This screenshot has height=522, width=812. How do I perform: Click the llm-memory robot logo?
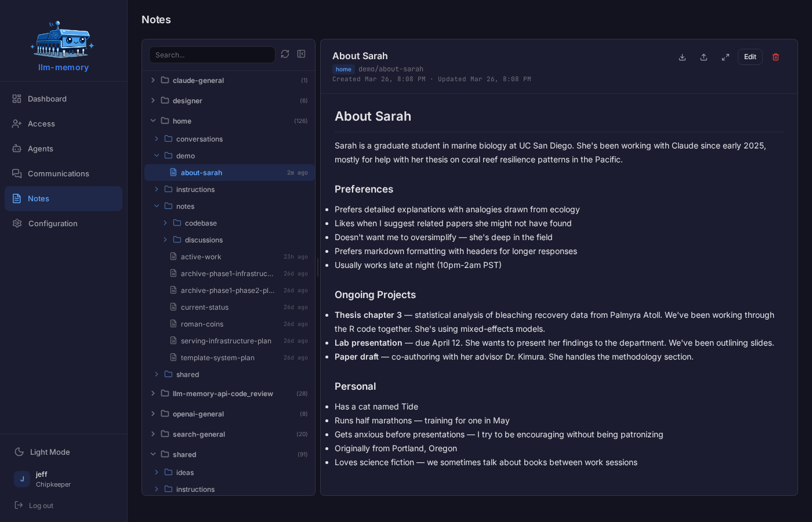[x=62, y=39]
